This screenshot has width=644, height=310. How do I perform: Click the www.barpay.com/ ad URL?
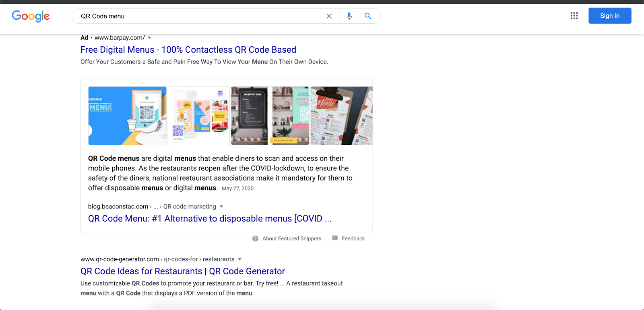coord(120,38)
